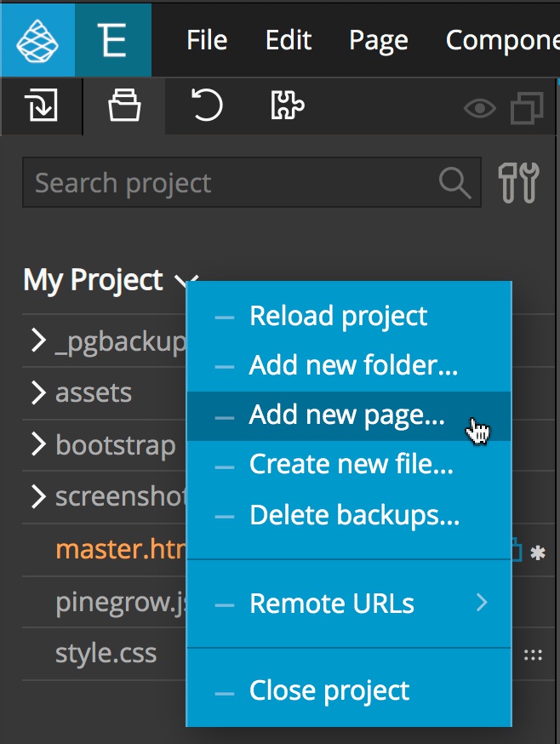Expand the assets folder
The height and width of the screenshot is (744, 560).
coord(38,393)
